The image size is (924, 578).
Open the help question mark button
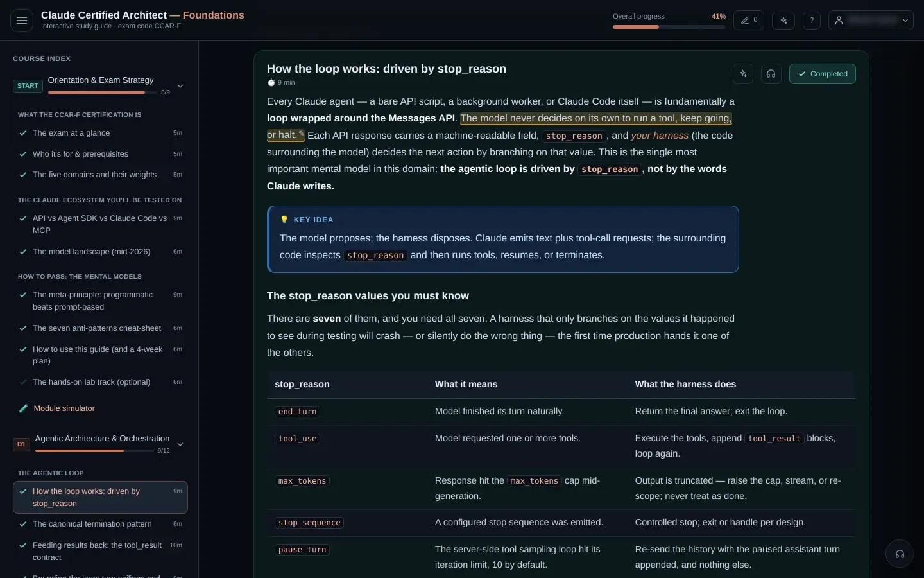pyautogui.click(x=812, y=21)
